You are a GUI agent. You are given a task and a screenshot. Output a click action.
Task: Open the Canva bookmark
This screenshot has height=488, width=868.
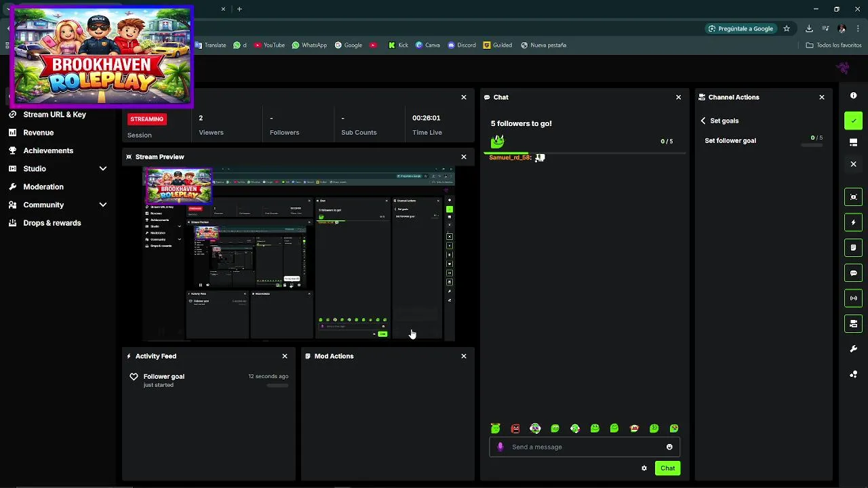(x=428, y=45)
